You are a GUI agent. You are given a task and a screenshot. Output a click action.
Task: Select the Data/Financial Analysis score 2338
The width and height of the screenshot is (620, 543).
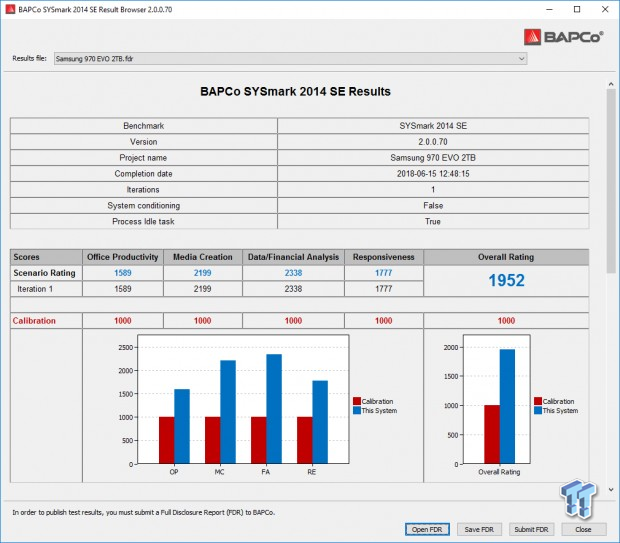(296, 273)
